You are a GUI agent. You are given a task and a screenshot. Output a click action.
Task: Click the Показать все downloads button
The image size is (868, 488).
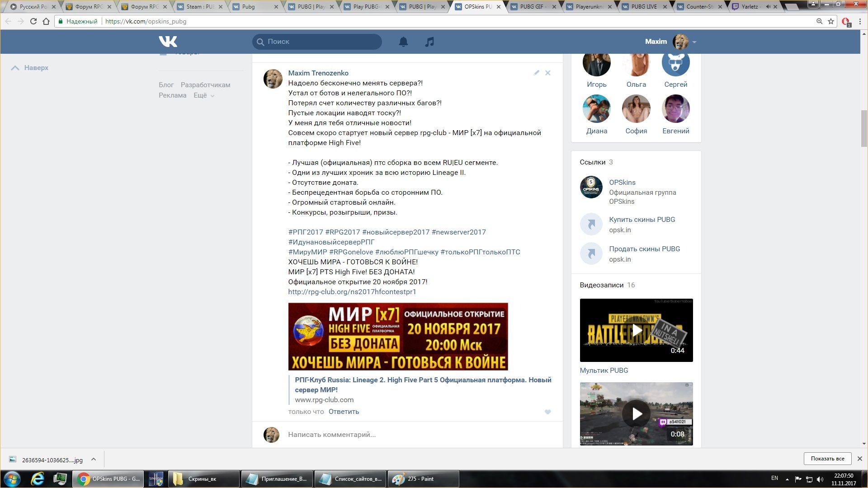coord(827,459)
